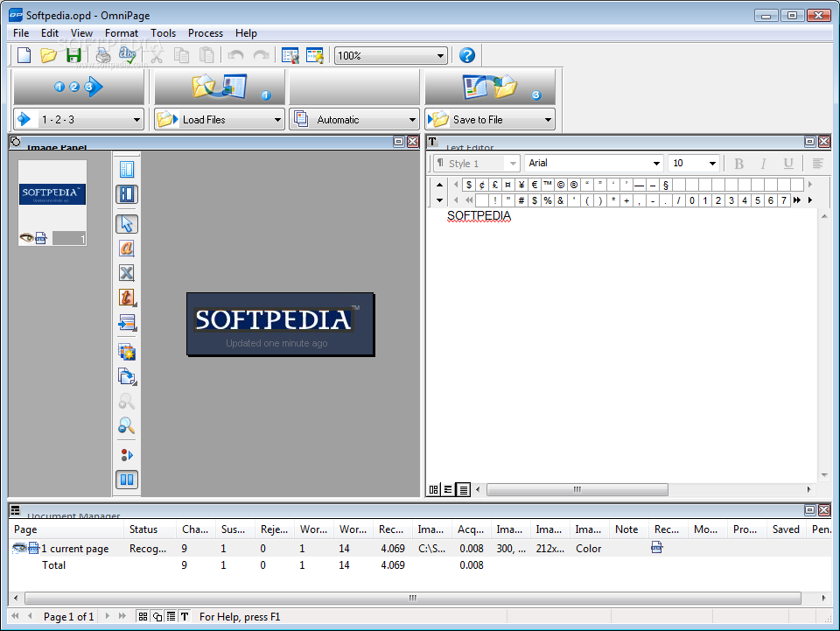Click the Status column header
The width and height of the screenshot is (840, 631).
tap(150, 529)
